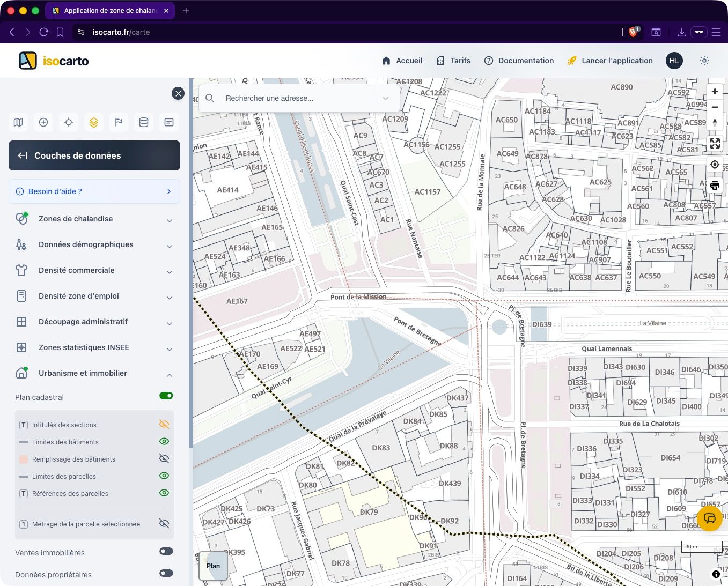Select the basemap icon in the sidebar toolbar
728x586 pixels.
[x=18, y=122]
